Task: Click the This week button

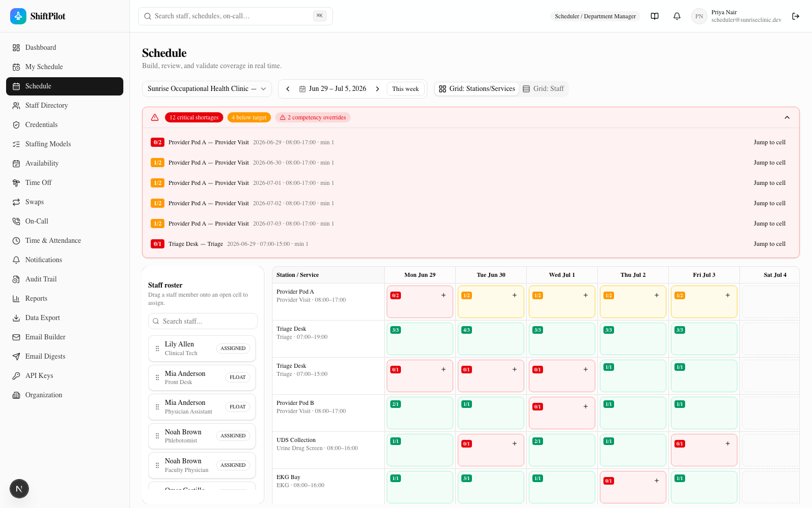Action: tap(405, 89)
